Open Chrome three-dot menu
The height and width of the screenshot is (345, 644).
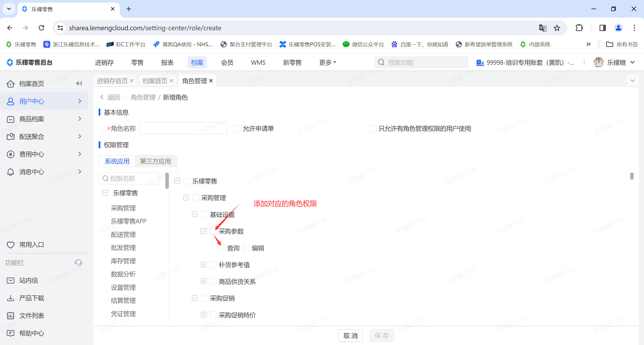coord(634,28)
